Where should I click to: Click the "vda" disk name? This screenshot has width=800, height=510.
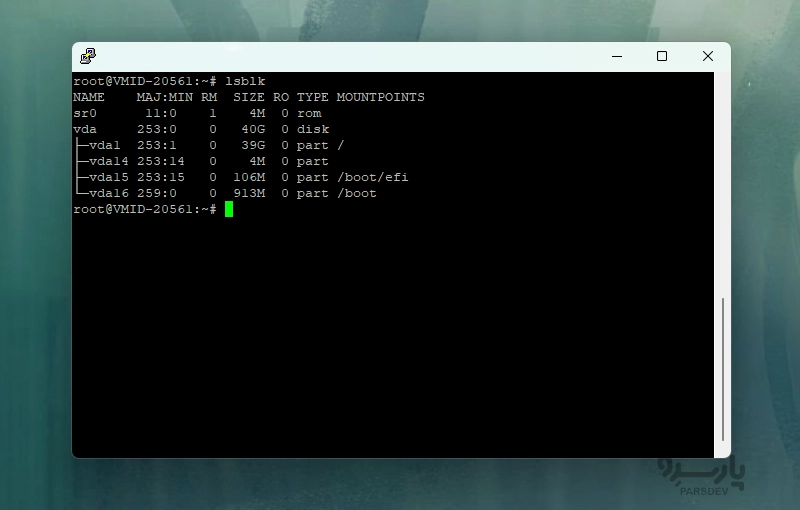[x=85, y=129]
